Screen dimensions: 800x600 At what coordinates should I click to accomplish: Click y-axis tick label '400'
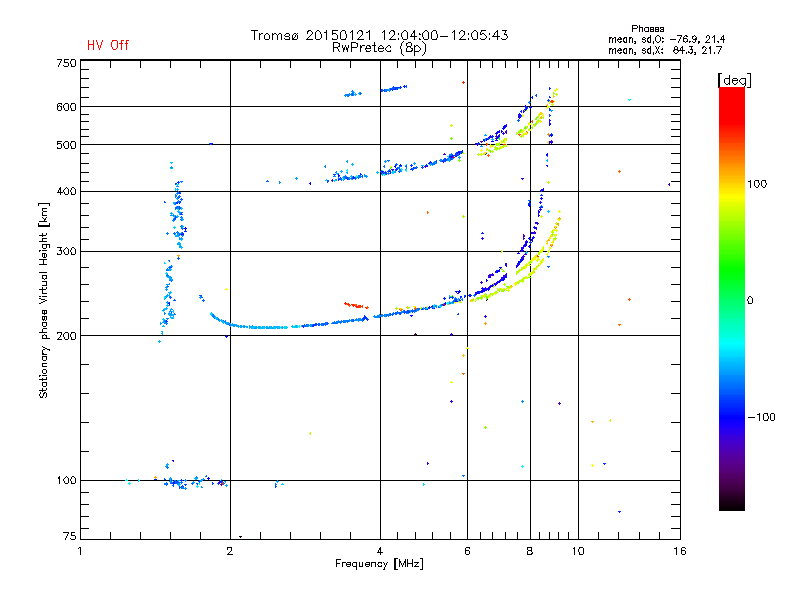66,191
